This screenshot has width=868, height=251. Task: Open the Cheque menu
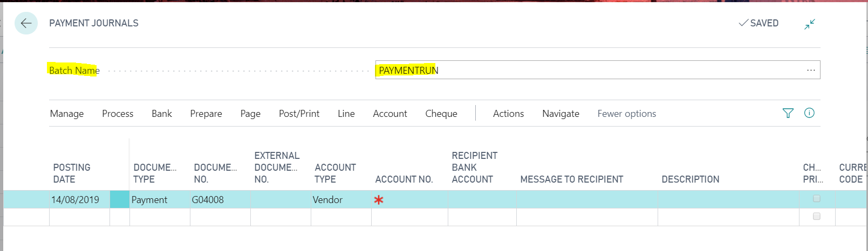pyautogui.click(x=441, y=114)
